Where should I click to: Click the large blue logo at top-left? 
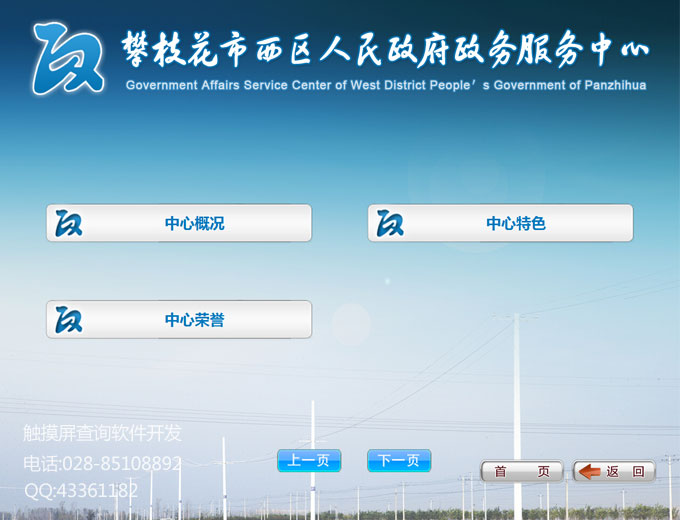point(66,58)
